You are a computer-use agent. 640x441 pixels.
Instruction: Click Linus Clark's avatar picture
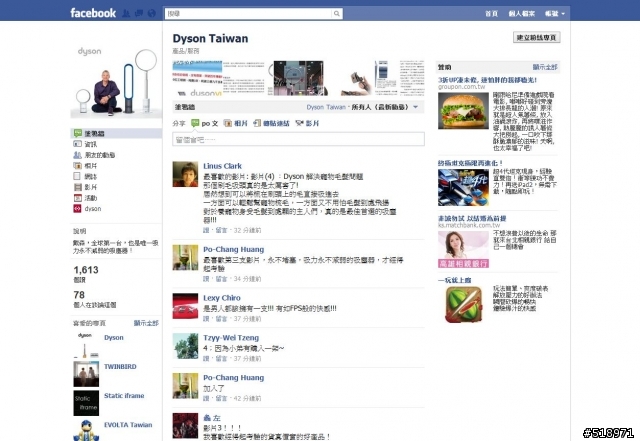(185, 174)
